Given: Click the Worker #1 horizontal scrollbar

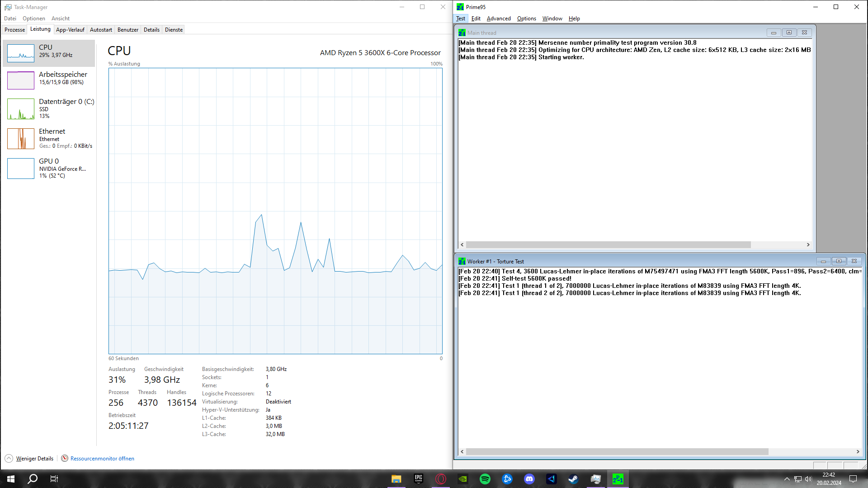Looking at the screenshot, I should 617,451.
